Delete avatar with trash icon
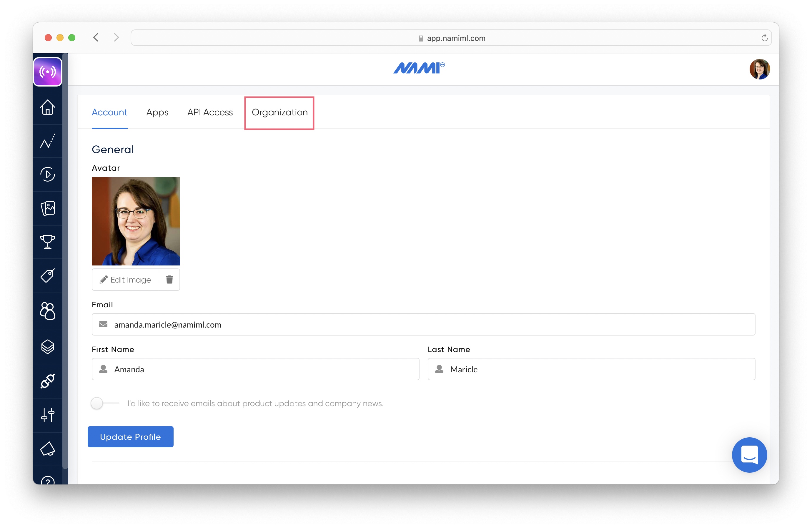The width and height of the screenshot is (812, 528). [x=169, y=280]
